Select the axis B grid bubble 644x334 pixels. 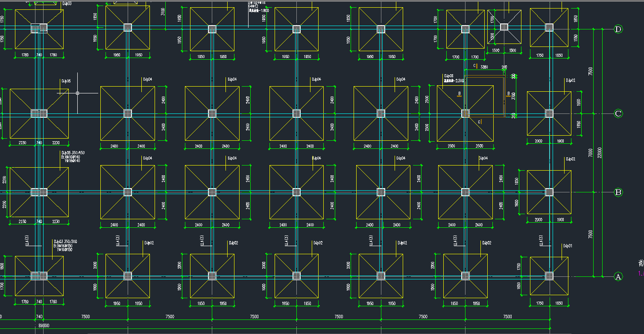tap(618, 192)
